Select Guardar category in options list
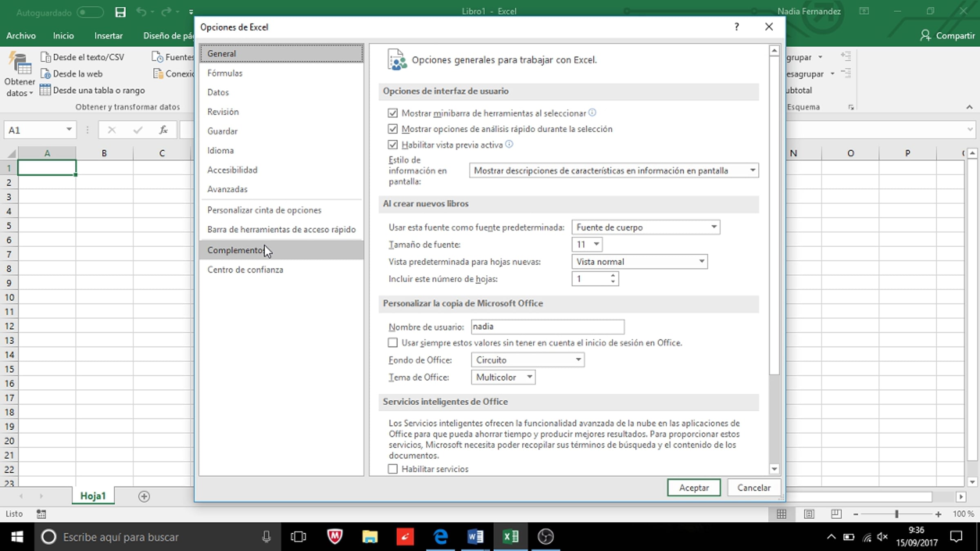980x551 pixels. coord(281,131)
